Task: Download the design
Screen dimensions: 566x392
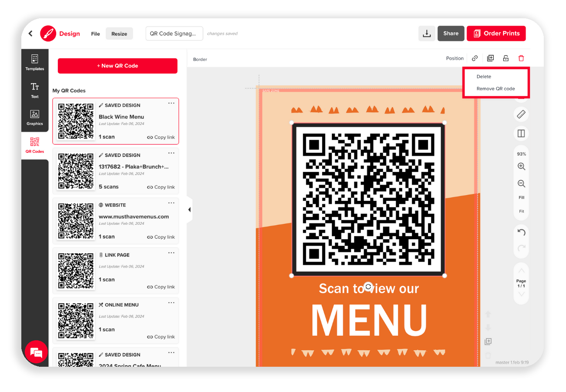Action: point(427,34)
